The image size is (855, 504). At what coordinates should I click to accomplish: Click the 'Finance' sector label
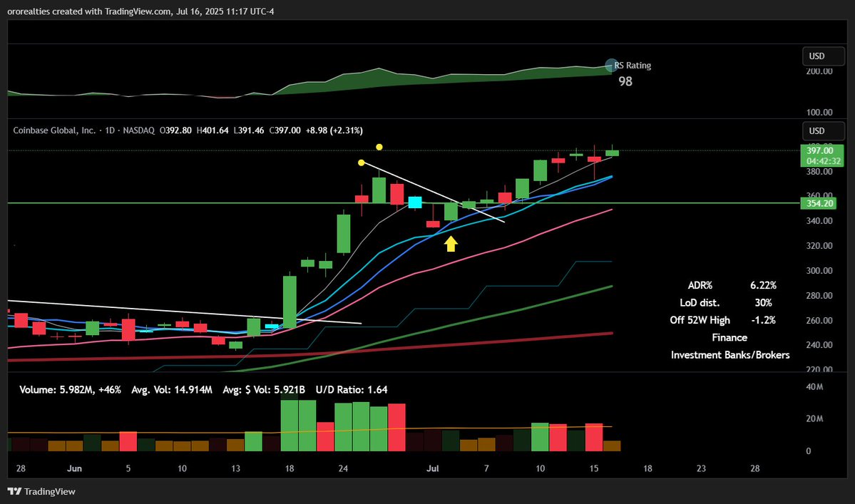click(729, 338)
